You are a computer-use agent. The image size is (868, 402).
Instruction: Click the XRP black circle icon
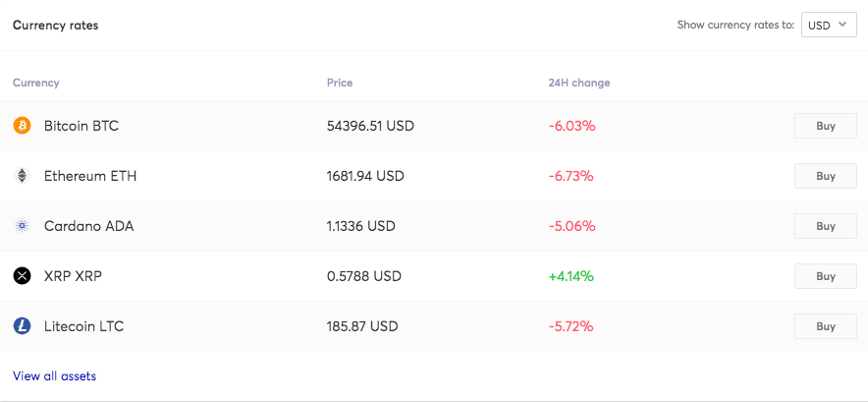[22, 276]
